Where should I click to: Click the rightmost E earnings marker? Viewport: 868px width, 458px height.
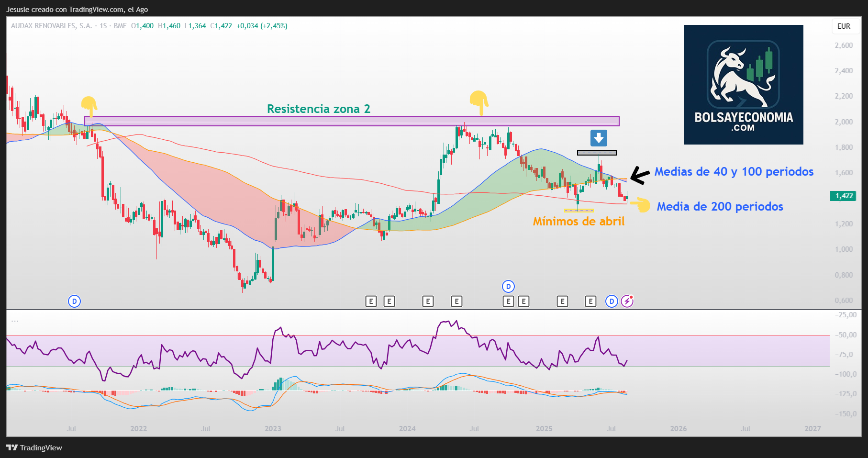point(590,301)
